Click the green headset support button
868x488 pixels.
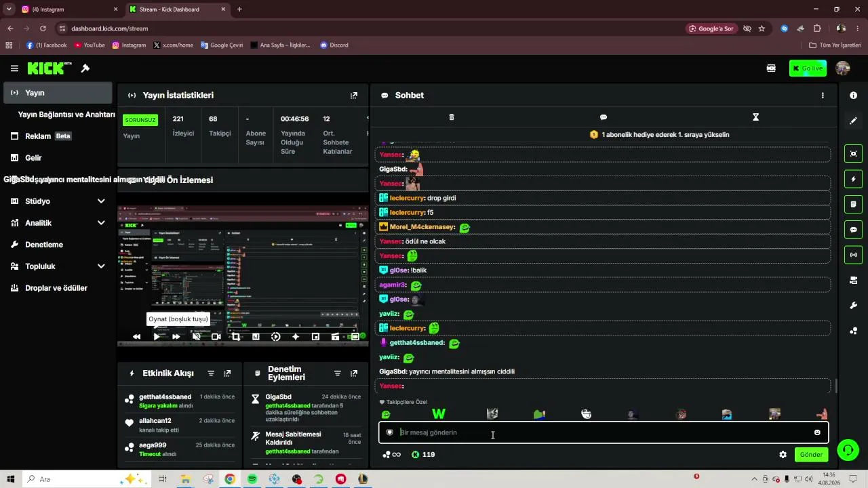(x=847, y=449)
